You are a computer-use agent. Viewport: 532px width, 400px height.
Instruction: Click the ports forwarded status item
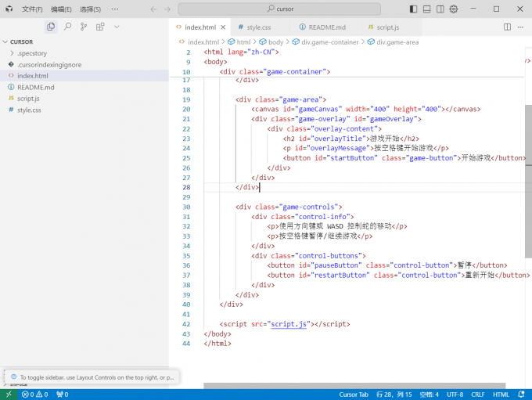(63, 395)
